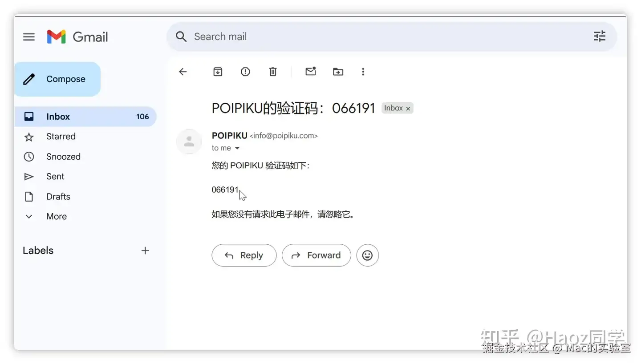Click the Inbox unread count 106
The height and width of the screenshot is (364, 641).
click(x=142, y=117)
